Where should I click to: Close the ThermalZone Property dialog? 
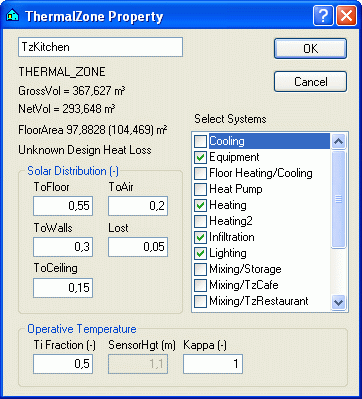coord(346,16)
